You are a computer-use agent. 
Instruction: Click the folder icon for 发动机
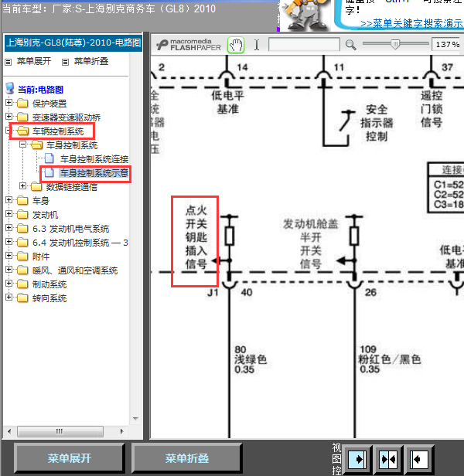click(22, 215)
